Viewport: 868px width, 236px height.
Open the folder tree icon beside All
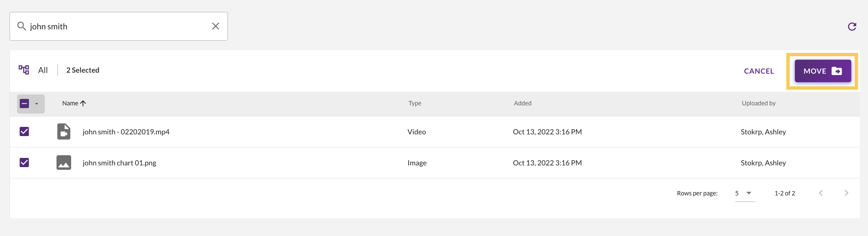tap(24, 70)
